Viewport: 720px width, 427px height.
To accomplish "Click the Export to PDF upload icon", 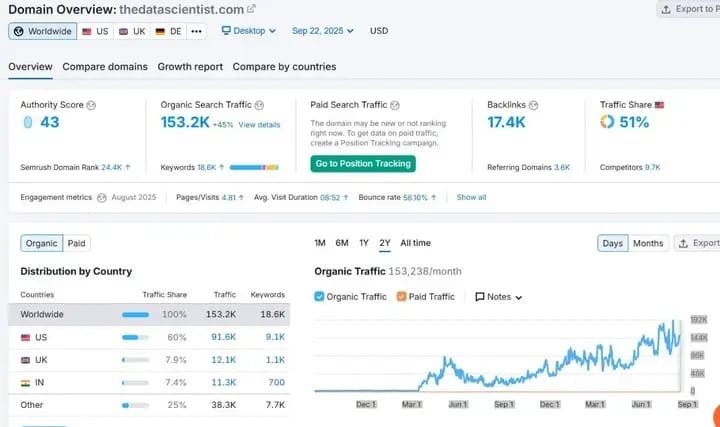I will pyautogui.click(x=665, y=10).
